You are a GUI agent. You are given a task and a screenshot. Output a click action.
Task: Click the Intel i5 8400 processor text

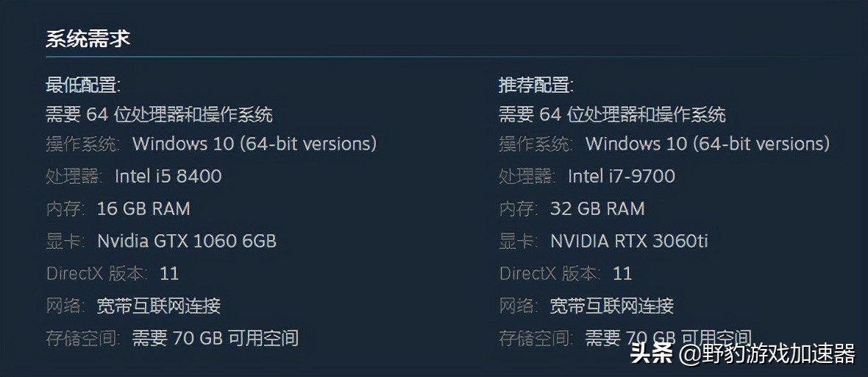point(168,176)
